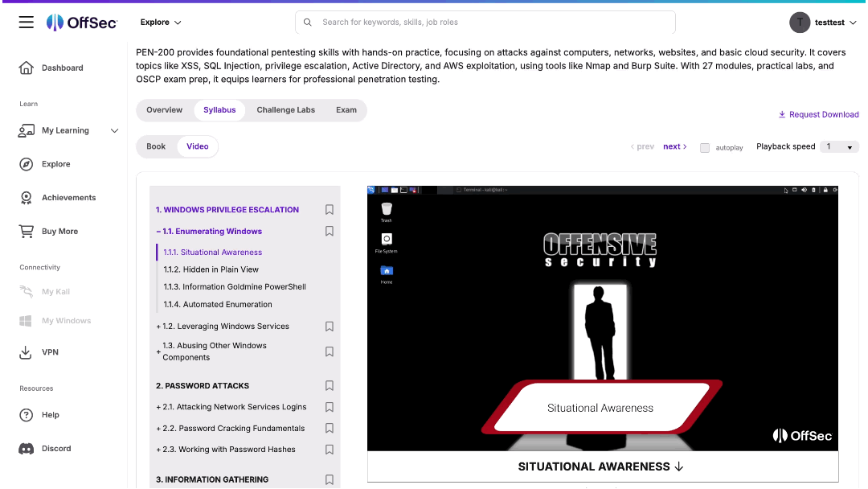This screenshot has height=489, width=868.
Task: Click the Help question mark icon
Action: coord(26,415)
